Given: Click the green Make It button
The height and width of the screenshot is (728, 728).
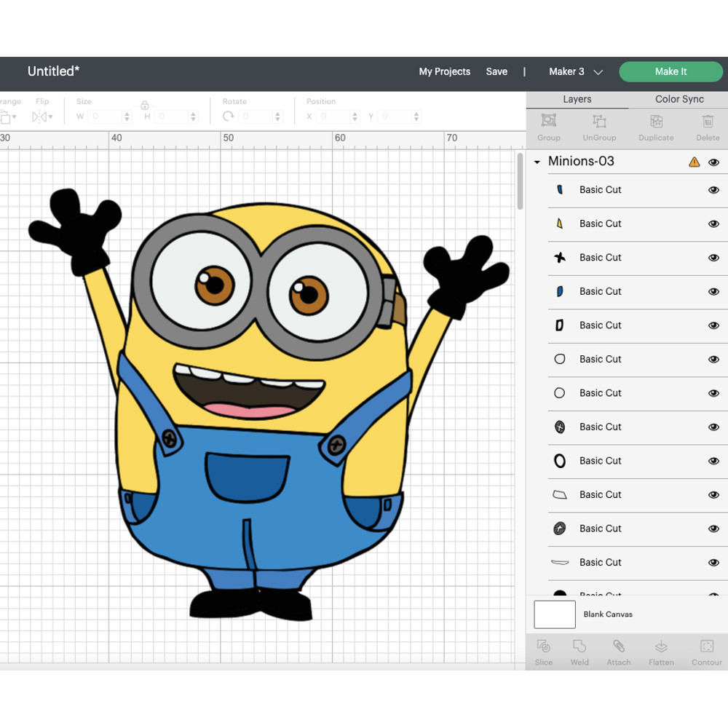Looking at the screenshot, I should click(670, 71).
